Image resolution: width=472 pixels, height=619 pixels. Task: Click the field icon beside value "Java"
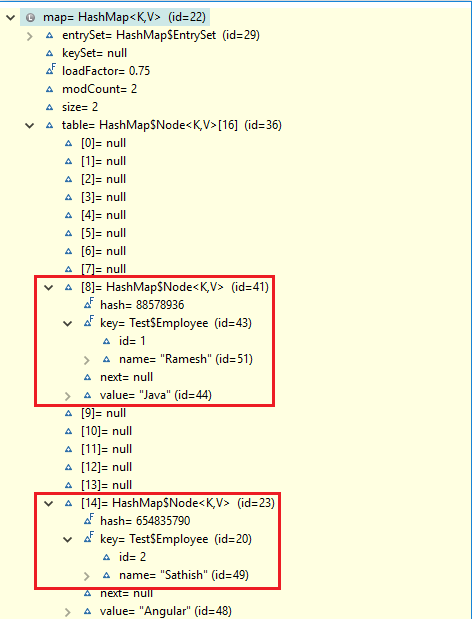[88, 395]
